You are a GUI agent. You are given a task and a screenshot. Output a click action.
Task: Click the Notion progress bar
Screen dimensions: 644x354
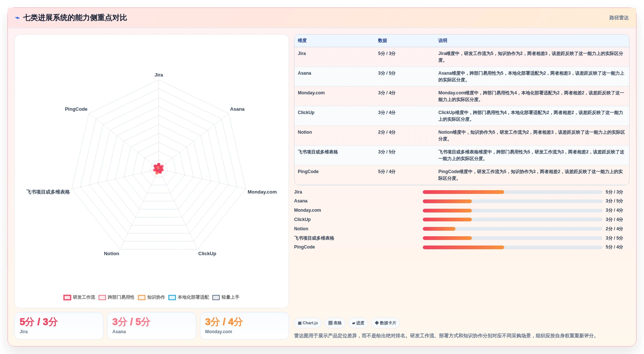click(x=512, y=229)
